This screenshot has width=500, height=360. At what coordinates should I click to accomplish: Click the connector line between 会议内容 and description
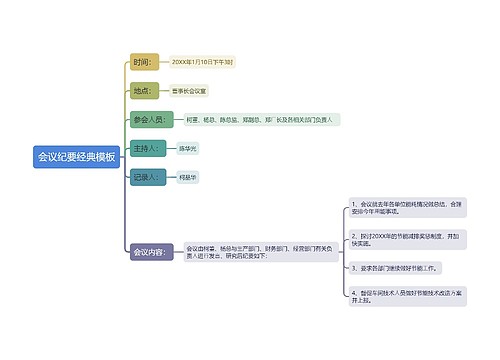click(179, 252)
